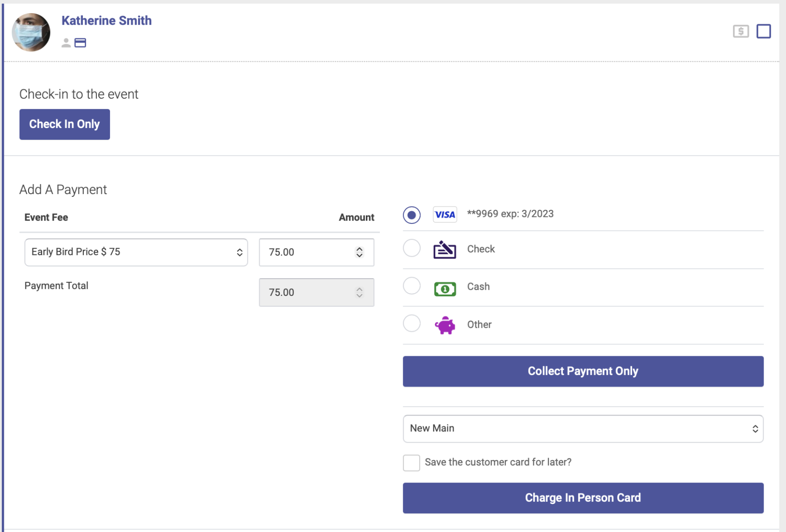
Task: Click Collect Payment Only button
Action: (583, 371)
